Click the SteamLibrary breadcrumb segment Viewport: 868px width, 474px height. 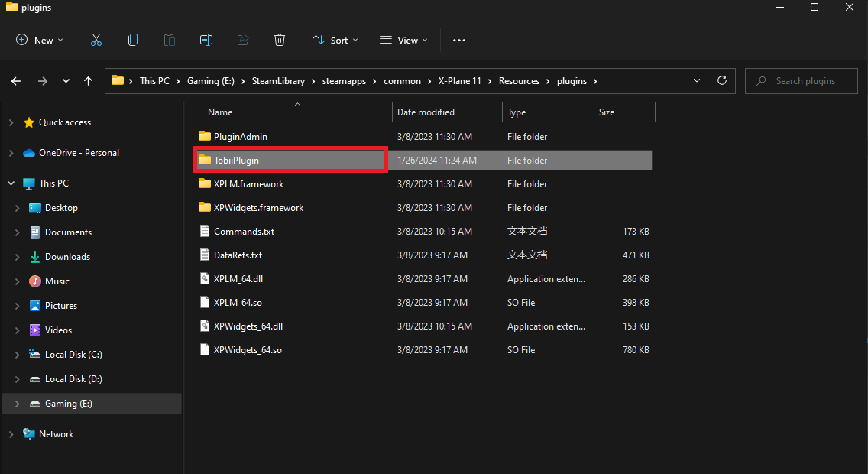[x=280, y=81]
